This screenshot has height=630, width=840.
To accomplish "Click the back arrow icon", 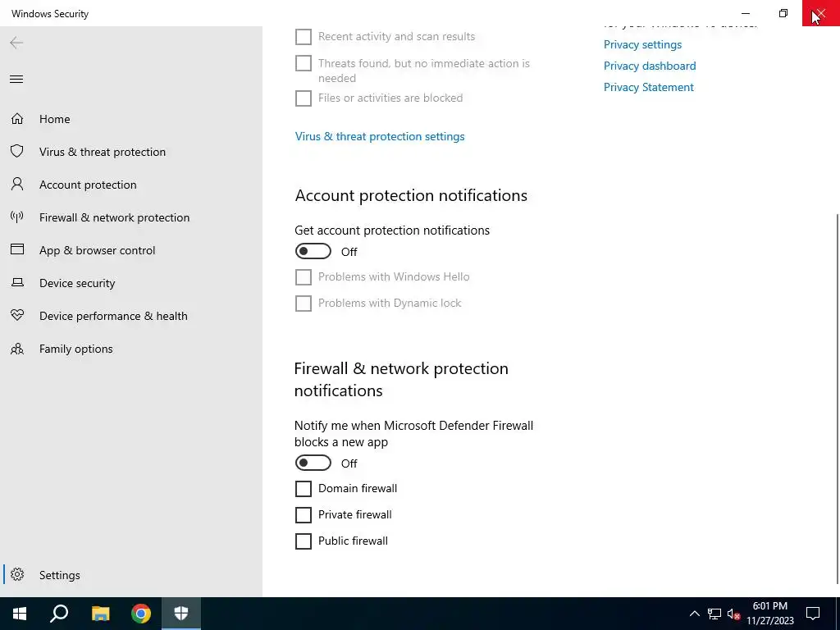I will coord(16,43).
